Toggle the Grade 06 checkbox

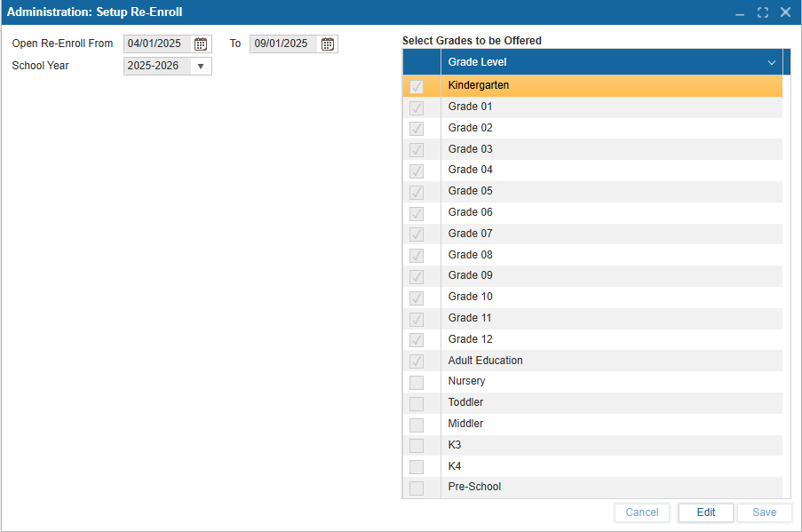(417, 213)
